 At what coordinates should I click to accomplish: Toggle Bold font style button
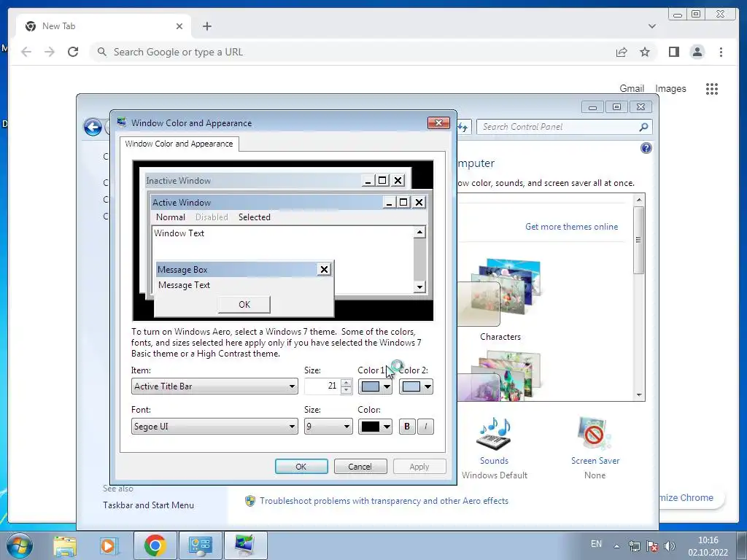click(x=407, y=427)
